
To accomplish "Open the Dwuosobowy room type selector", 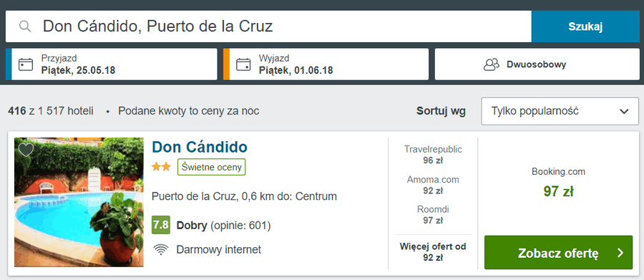I will click(537, 64).
